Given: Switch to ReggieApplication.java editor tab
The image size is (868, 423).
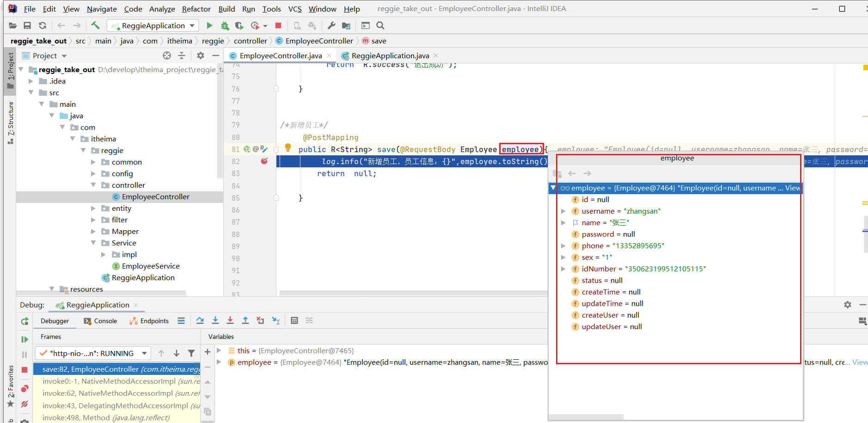Looking at the screenshot, I should tap(390, 55).
